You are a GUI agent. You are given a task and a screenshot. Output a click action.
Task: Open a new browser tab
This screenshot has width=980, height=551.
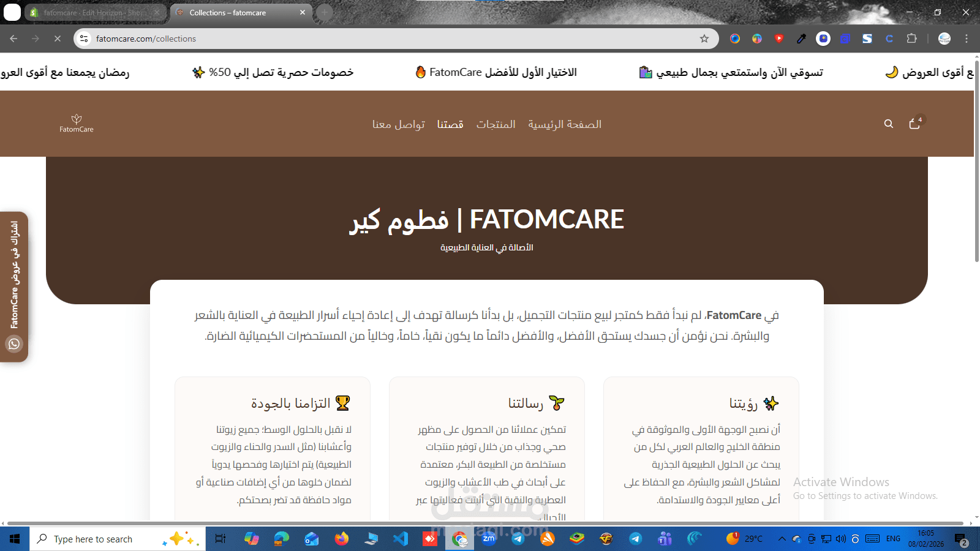(x=325, y=12)
